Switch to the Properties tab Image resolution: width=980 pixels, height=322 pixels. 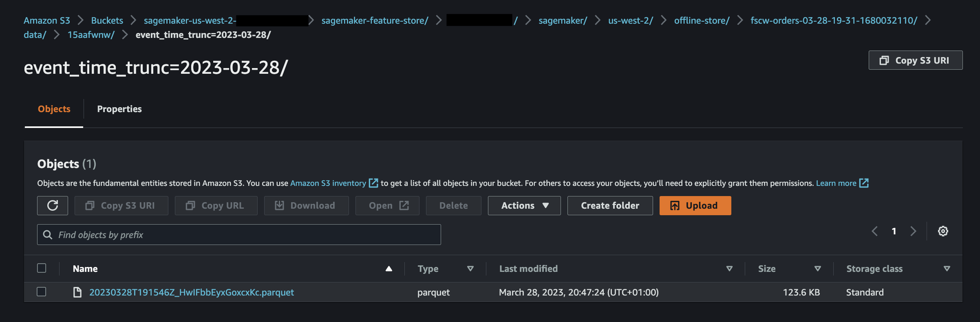tap(119, 109)
